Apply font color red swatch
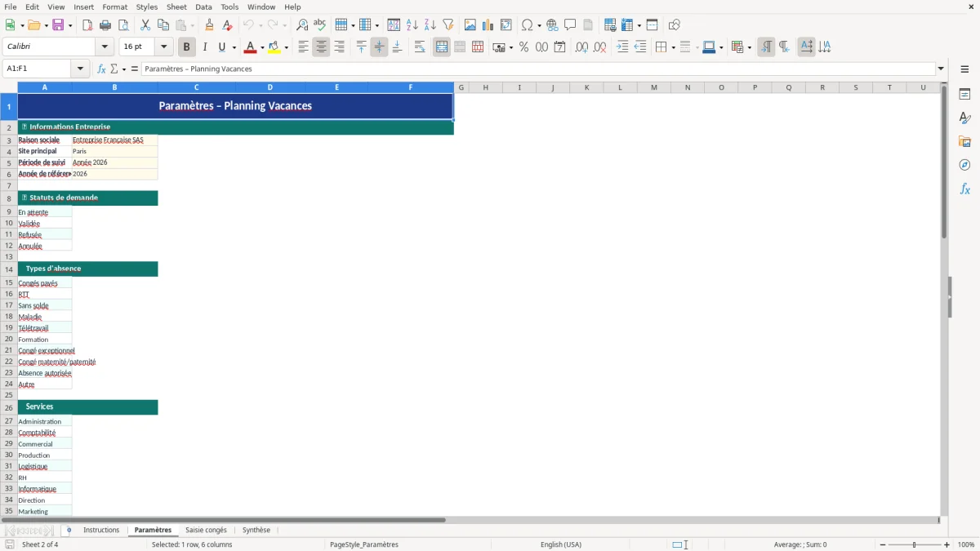Viewport: 980px width, 551px height. 249,47
